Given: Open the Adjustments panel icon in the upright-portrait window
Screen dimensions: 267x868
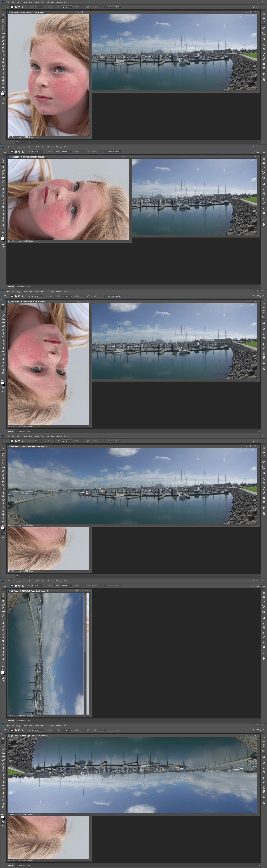Looking at the screenshot, I should tap(264, 39).
